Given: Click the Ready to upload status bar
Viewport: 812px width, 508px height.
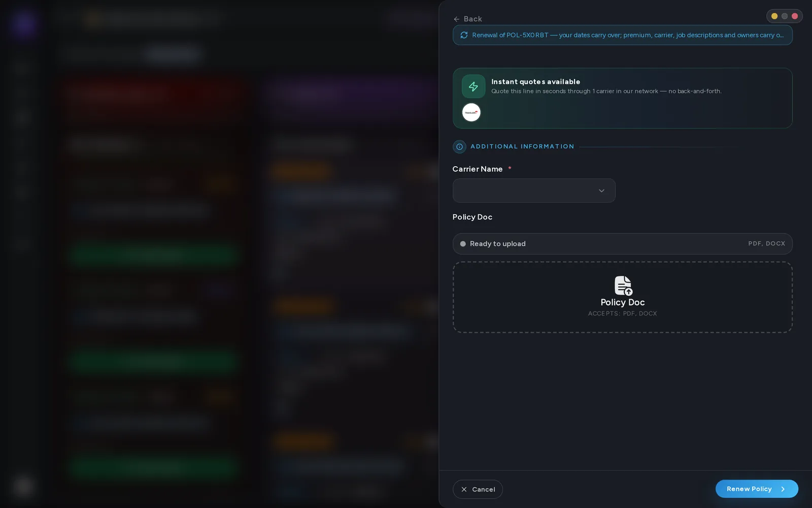Looking at the screenshot, I should click(623, 244).
